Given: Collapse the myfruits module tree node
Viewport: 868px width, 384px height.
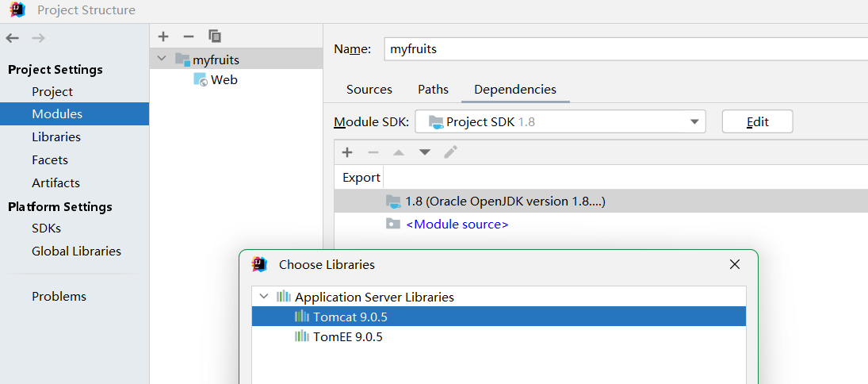Looking at the screenshot, I should [162, 59].
